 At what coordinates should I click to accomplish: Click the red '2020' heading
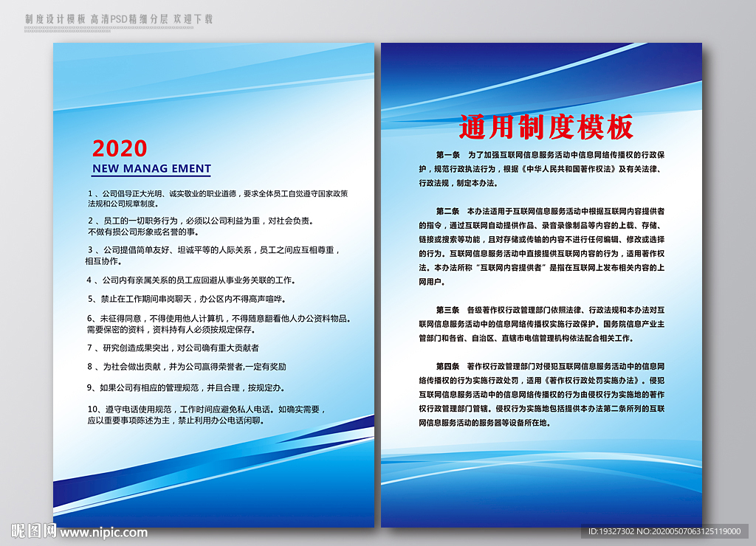[x=120, y=148]
